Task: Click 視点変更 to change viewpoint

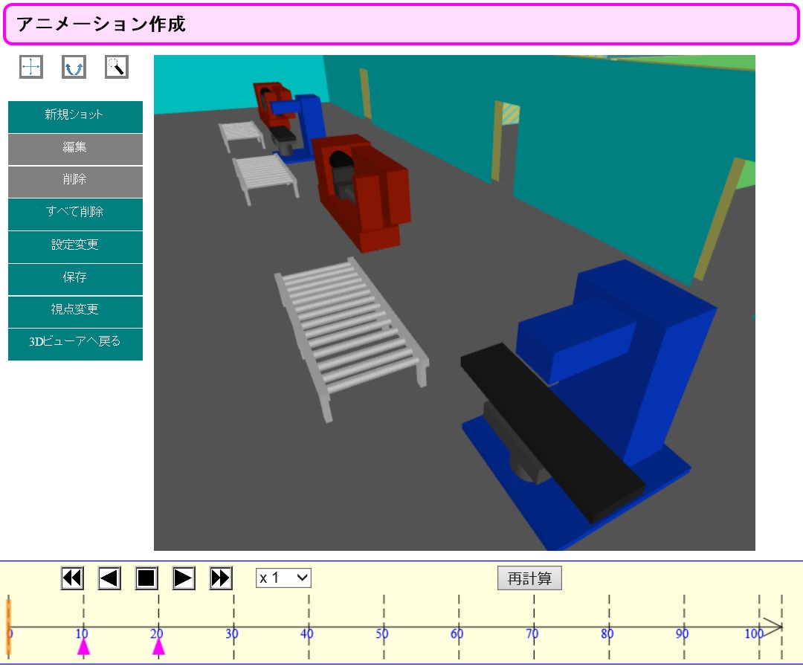Action: click(75, 310)
